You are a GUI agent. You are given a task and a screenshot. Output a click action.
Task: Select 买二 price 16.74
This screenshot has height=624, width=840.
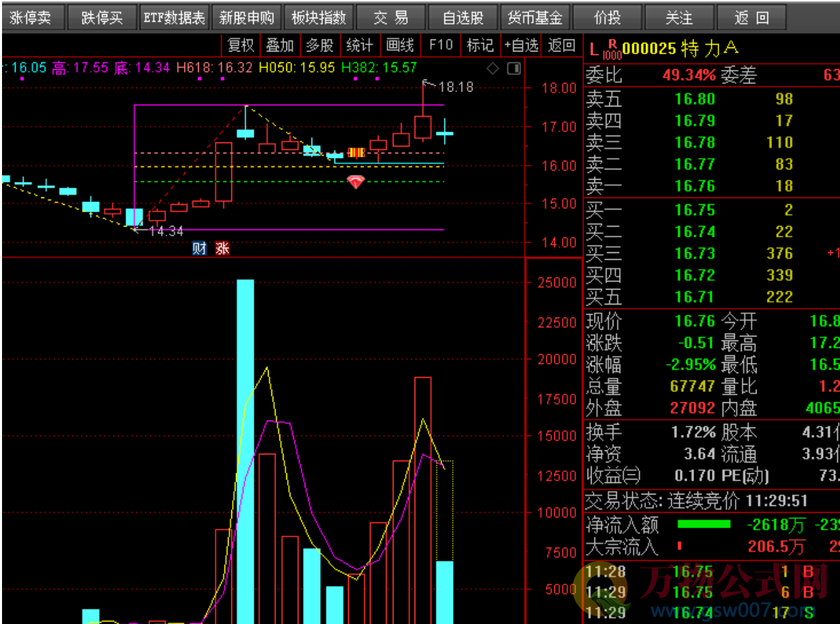click(695, 232)
